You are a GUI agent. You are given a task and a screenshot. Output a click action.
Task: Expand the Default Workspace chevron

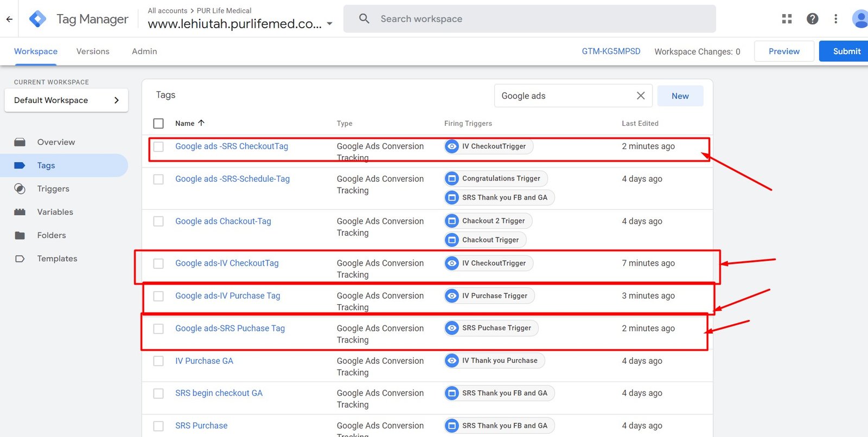(x=116, y=100)
